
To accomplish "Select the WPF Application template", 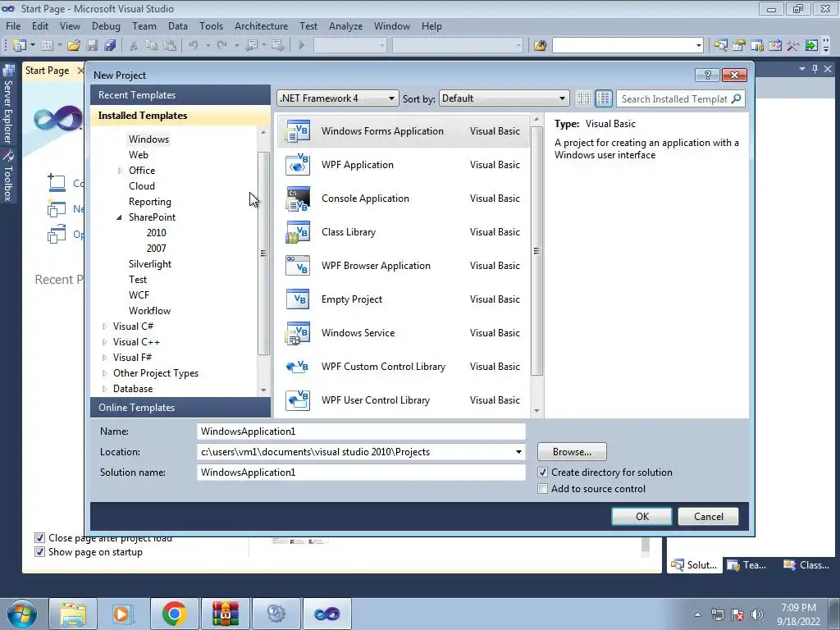I will (x=403, y=165).
